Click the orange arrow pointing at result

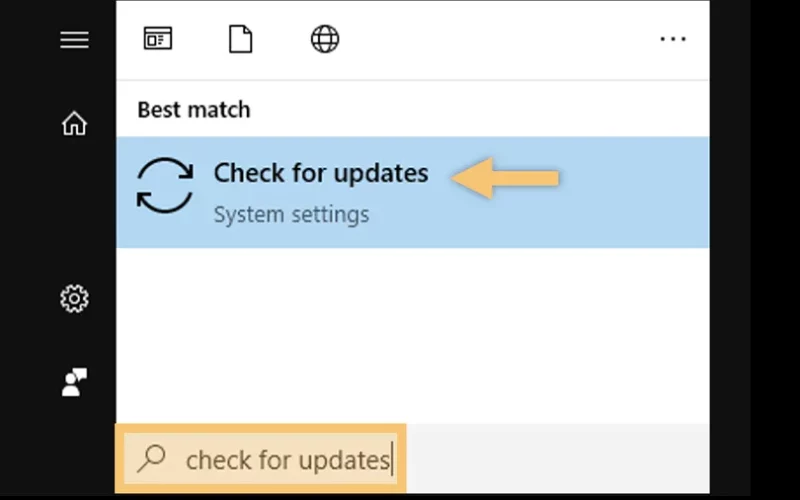tap(505, 178)
